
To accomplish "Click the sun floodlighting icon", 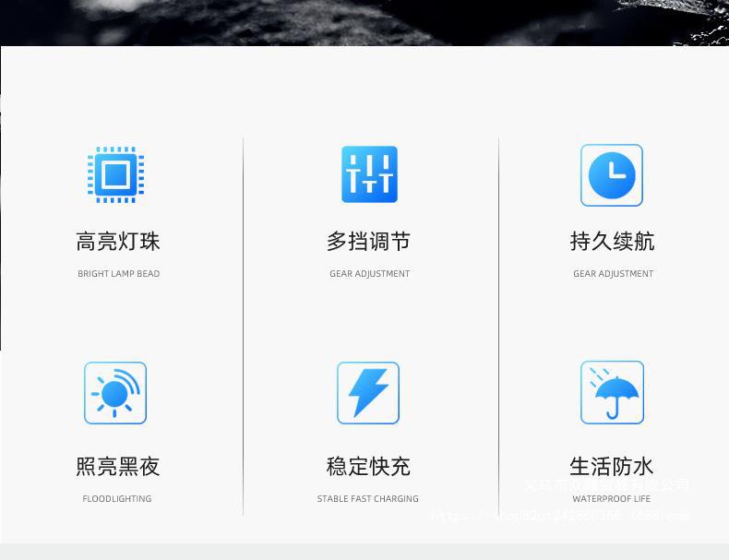I will pos(115,393).
